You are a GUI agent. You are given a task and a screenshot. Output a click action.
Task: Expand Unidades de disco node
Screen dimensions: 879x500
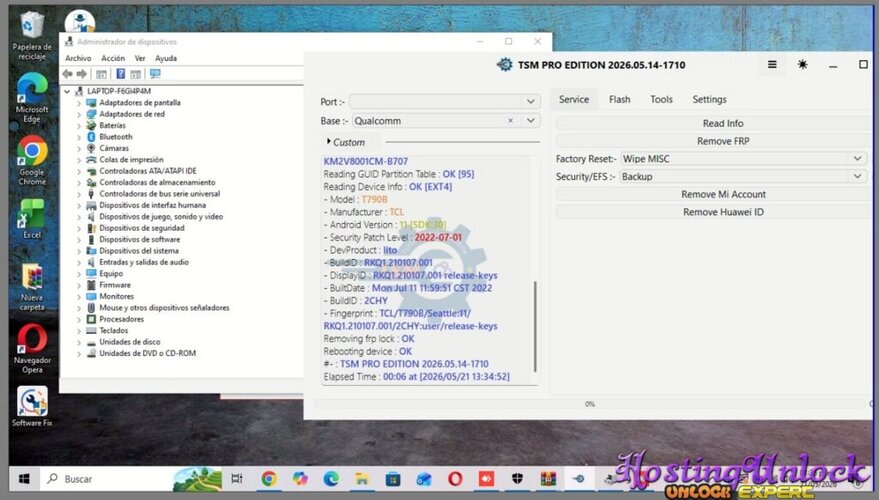pyautogui.click(x=78, y=342)
